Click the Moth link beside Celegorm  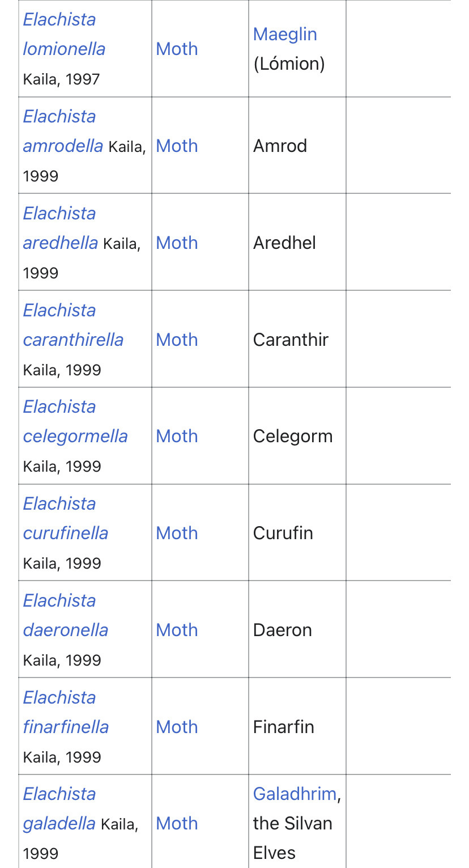[177, 436]
